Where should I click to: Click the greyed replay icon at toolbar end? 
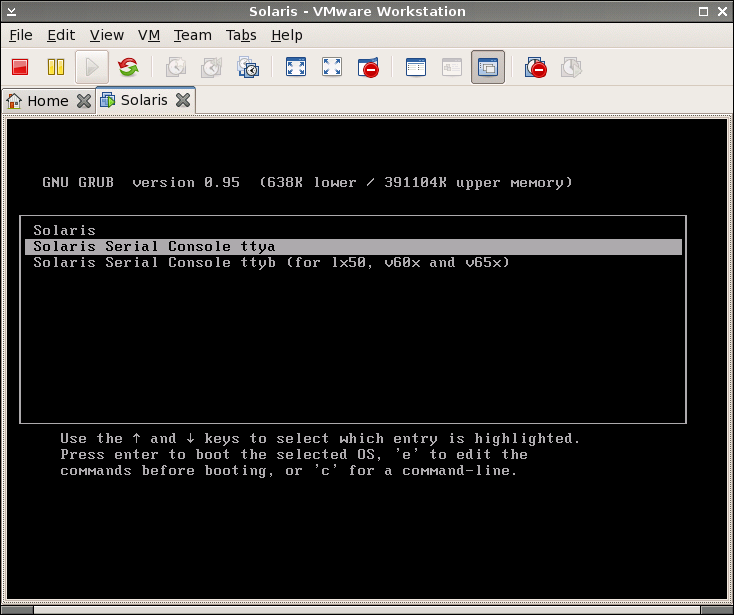(x=572, y=67)
